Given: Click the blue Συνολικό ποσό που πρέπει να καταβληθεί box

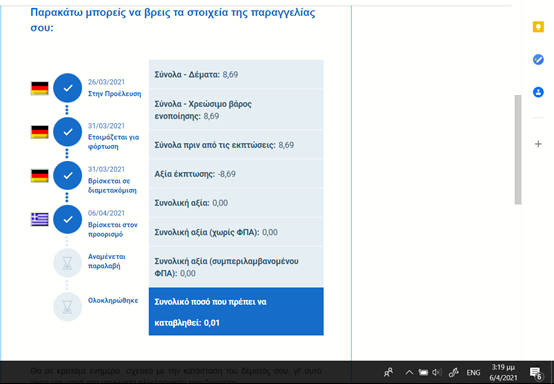Looking at the screenshot, I should (x=236, y=311).
